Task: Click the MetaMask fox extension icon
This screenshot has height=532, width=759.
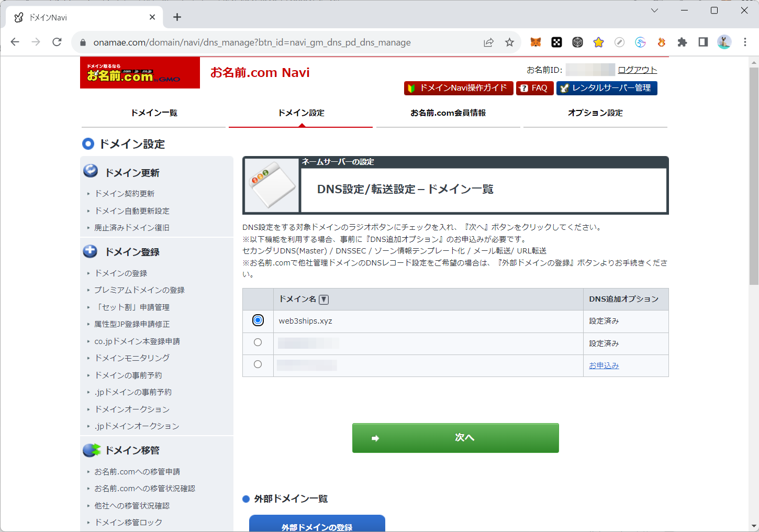Action: pyautogui.click(x=535, y=42)
